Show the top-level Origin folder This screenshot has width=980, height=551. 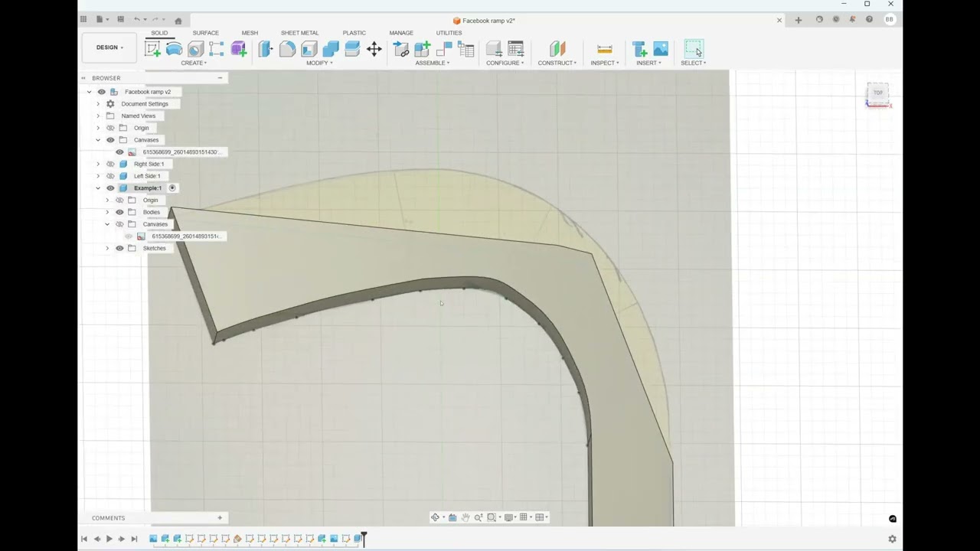point(110,128)
